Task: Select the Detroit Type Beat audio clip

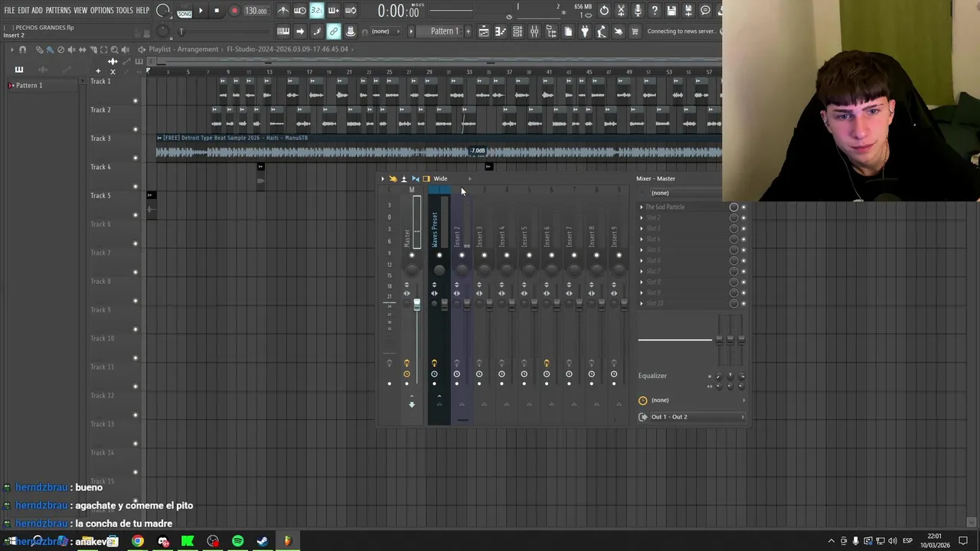Action: 439,147
